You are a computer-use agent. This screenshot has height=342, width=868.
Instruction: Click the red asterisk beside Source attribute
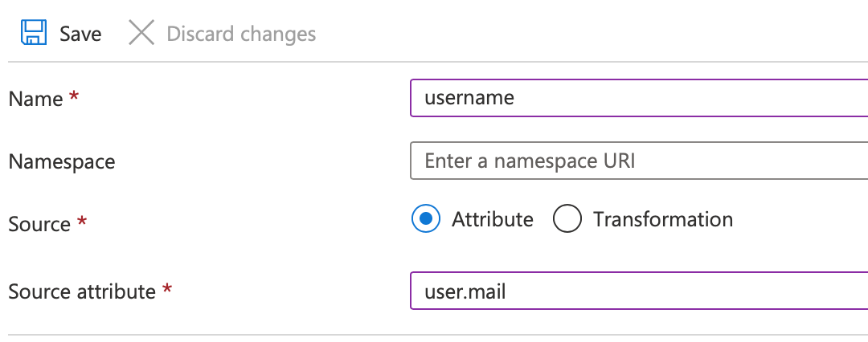(167, 289)
